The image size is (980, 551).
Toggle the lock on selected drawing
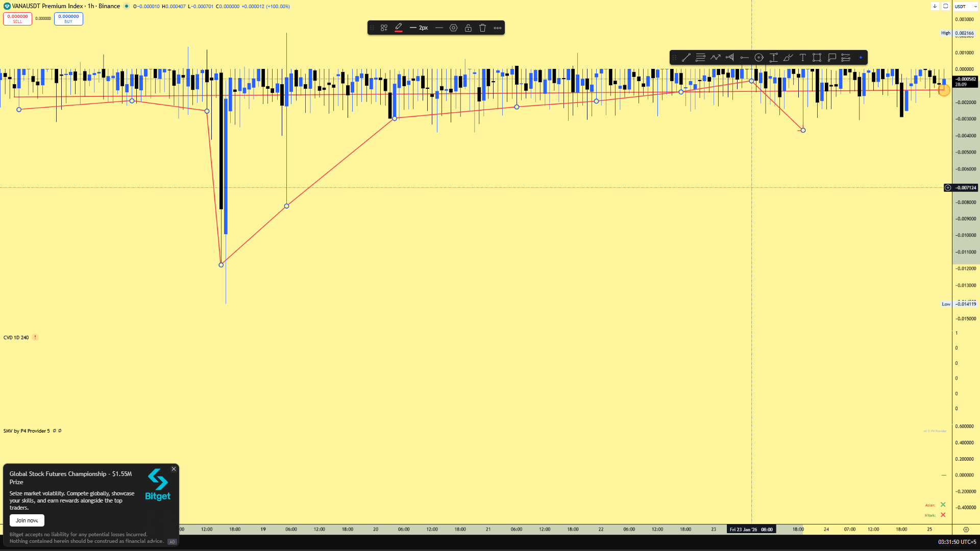click(x=468, y=28)
